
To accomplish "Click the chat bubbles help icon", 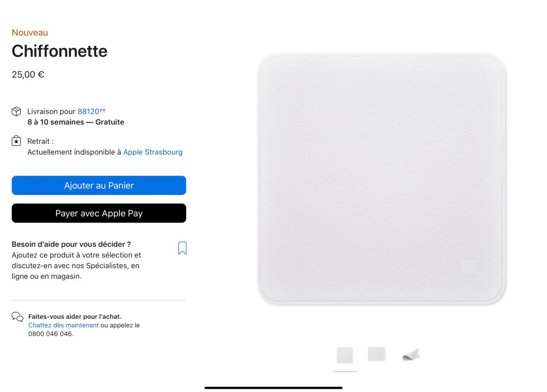I will click(18, 317).
